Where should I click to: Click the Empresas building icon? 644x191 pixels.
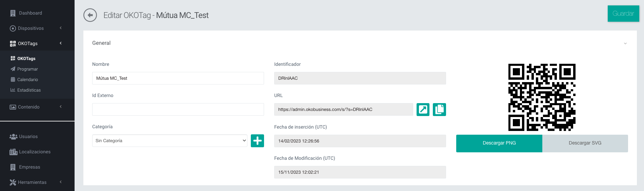coord(13,167)
